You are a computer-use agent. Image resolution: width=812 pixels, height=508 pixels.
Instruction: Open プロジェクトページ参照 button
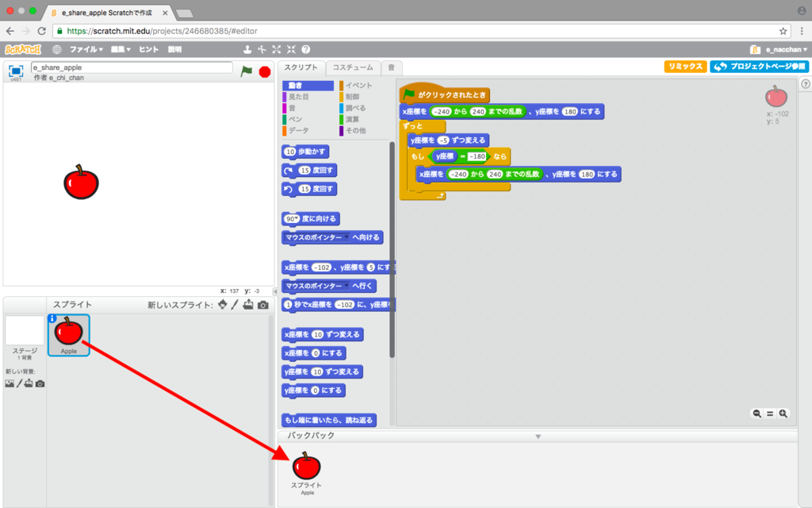click(759, 67)
